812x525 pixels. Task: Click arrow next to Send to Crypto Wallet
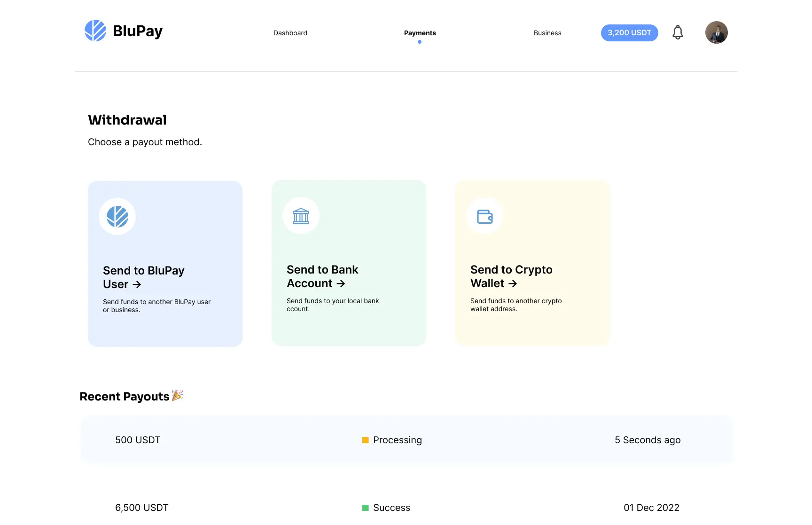pos(513,283)
